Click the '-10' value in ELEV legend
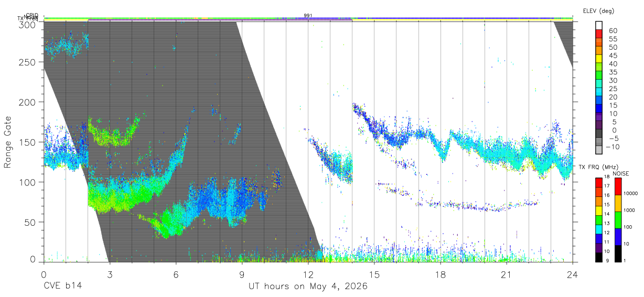This screenshot has width=644, height=297. tap(613, 147)
